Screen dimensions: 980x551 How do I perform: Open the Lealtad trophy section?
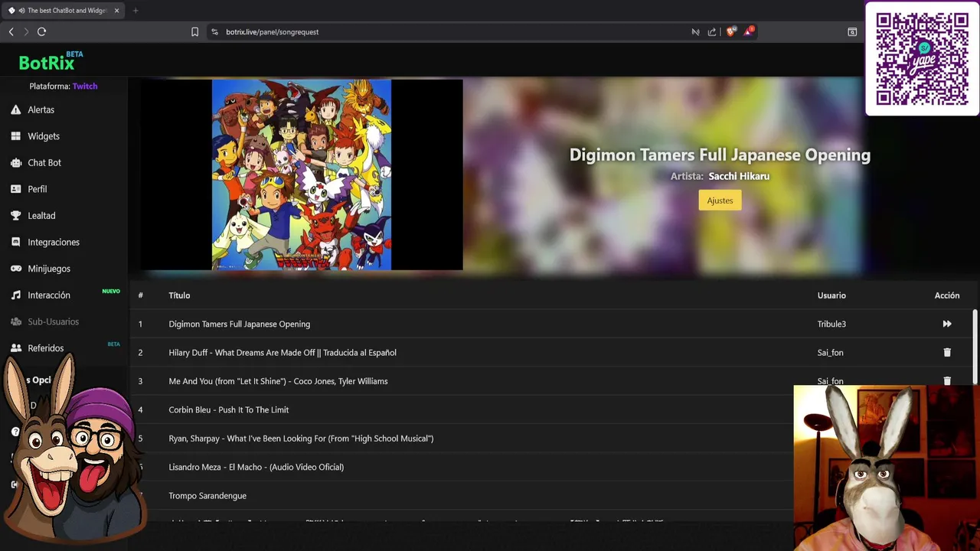(x=15, y=215)
